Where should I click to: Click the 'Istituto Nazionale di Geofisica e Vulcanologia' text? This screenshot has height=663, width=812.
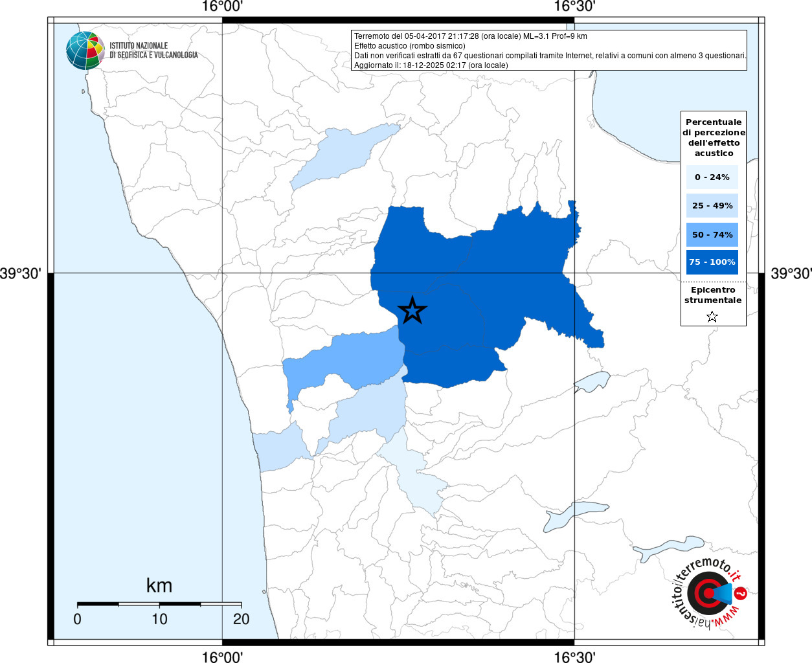click(x=153, y=51)
